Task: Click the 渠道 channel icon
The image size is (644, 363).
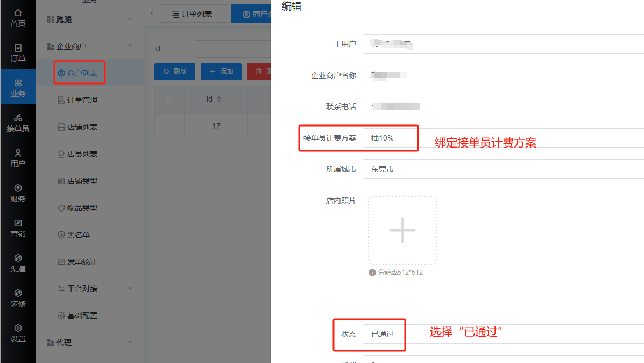Action: [18, 258]
